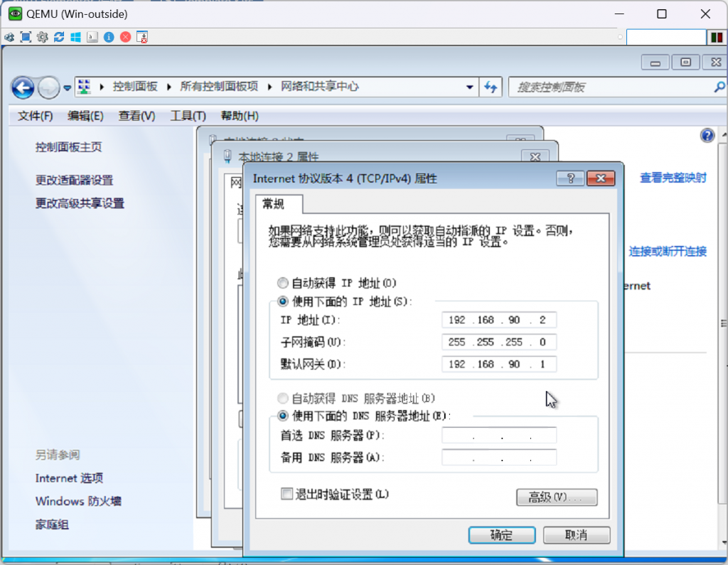Click the blue refresh screen icon
Image resolution: width=728 pixels, height=565 pixels.
59,37
